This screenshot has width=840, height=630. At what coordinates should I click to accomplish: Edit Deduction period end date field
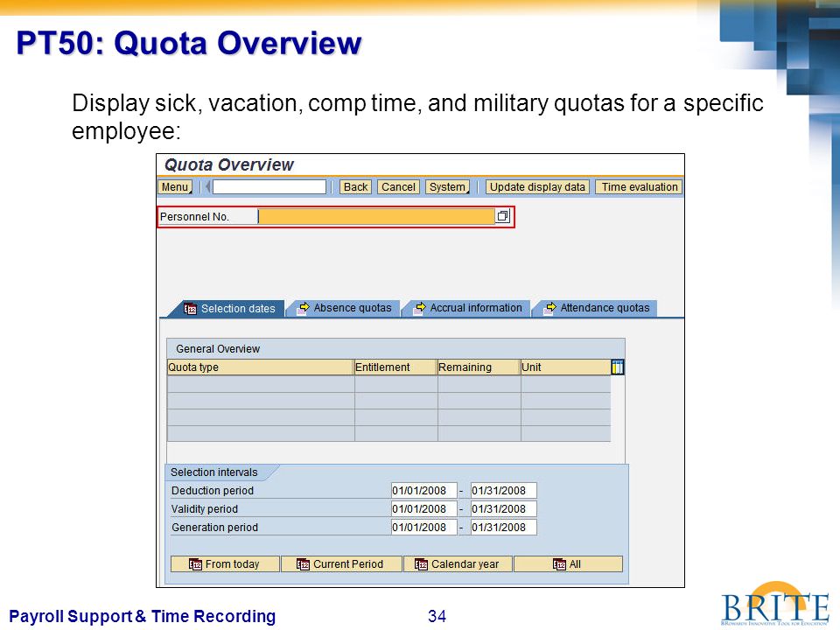click(504, 490)
